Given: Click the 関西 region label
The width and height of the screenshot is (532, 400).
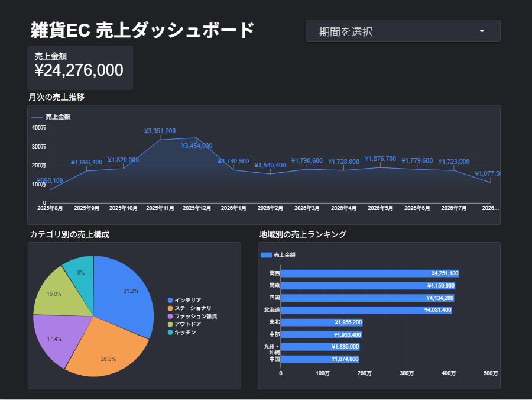Looking at the screenshot, I should [274, 273].
